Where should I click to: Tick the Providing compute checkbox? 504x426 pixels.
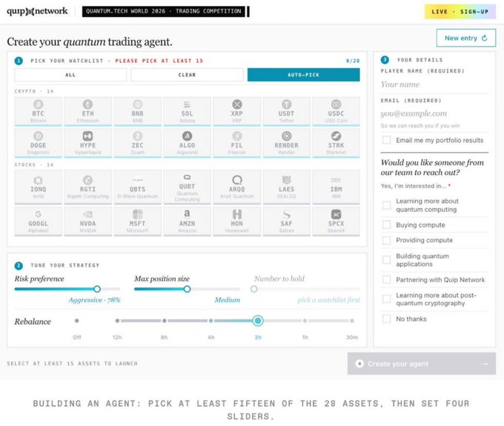click(x=387, y=240)
